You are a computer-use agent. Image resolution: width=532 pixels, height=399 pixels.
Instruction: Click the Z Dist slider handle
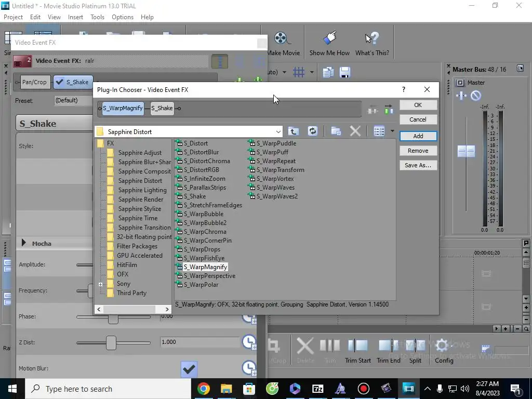(x=111, y=343)
